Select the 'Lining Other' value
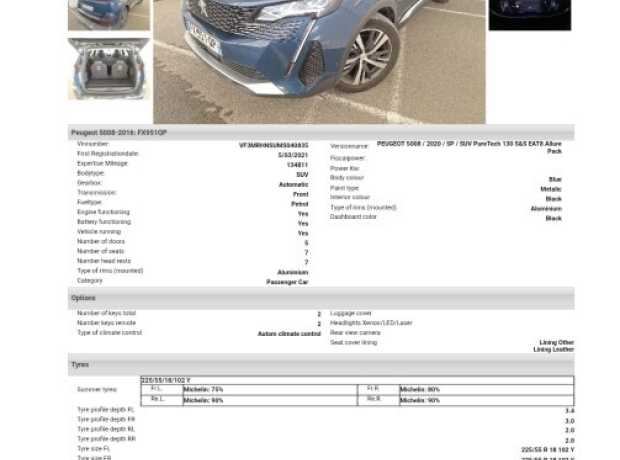This screenshot has height=460, width=620. (557, 343)
